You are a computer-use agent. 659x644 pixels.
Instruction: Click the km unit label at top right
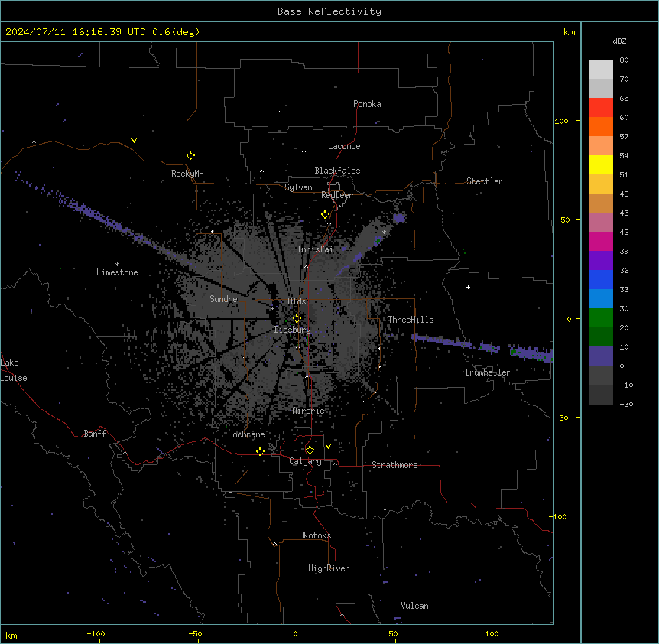[x=569, y=32]
